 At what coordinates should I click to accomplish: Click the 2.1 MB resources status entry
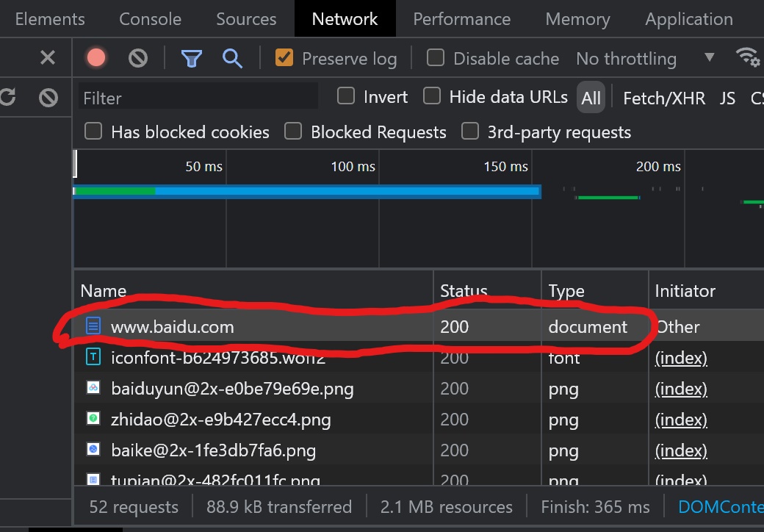coord(447,507)
